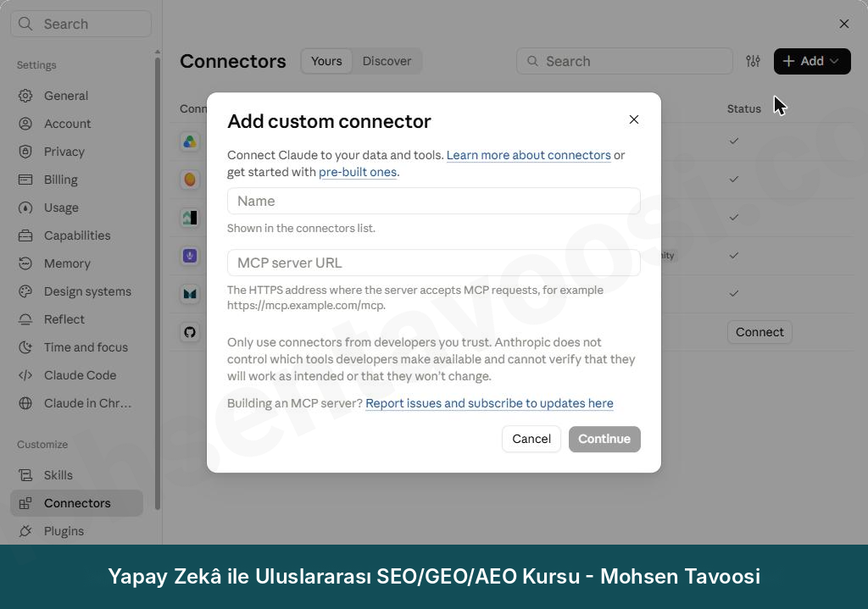Click the GitHub connector icon
This screenshot has height=609, width=868.
pos(190,332)
